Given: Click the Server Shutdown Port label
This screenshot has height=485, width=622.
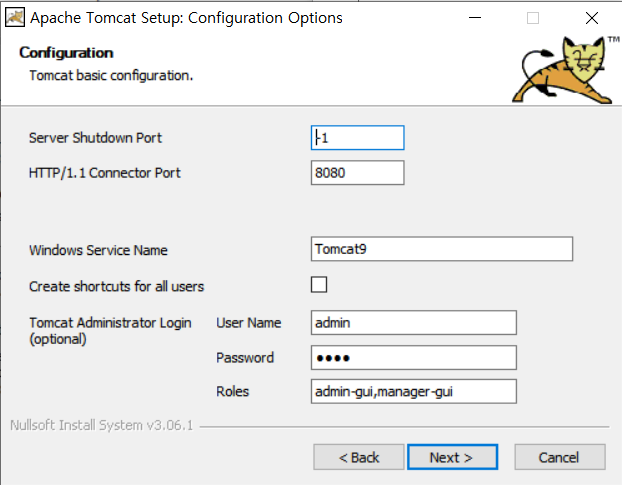Looking at the screenshot, I should (x=96, y=138).
